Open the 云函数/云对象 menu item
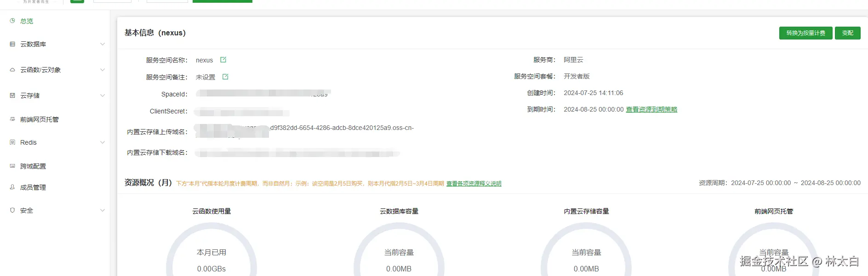The image size is (868, 276). click(x=40, y=70)
